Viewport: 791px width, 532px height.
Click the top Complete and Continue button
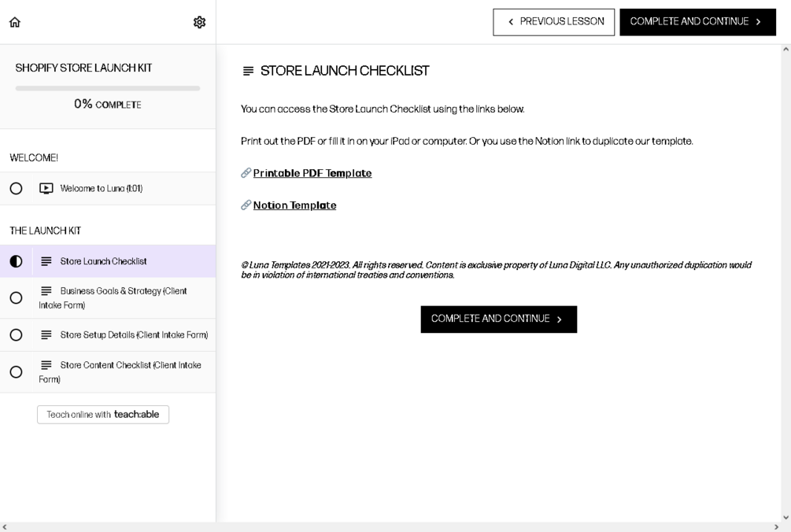point(697,22)
